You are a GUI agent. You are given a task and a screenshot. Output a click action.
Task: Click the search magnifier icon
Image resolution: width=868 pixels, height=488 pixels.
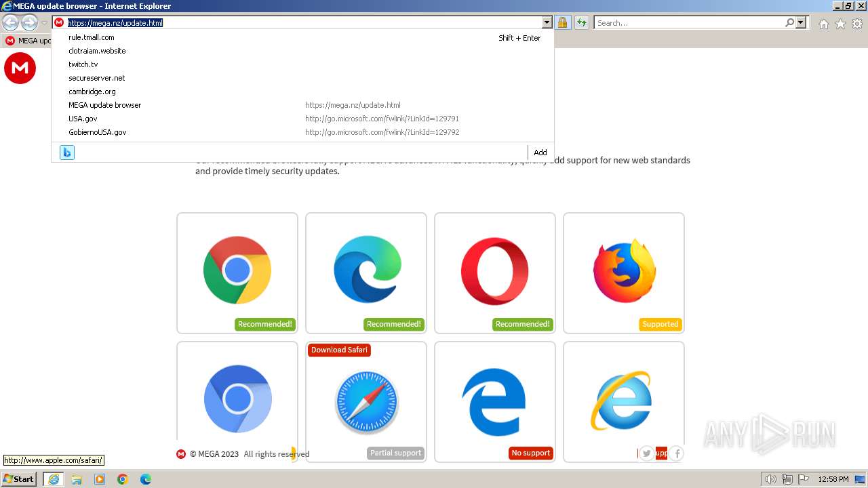pyautogui.click(x=789, y=23)
